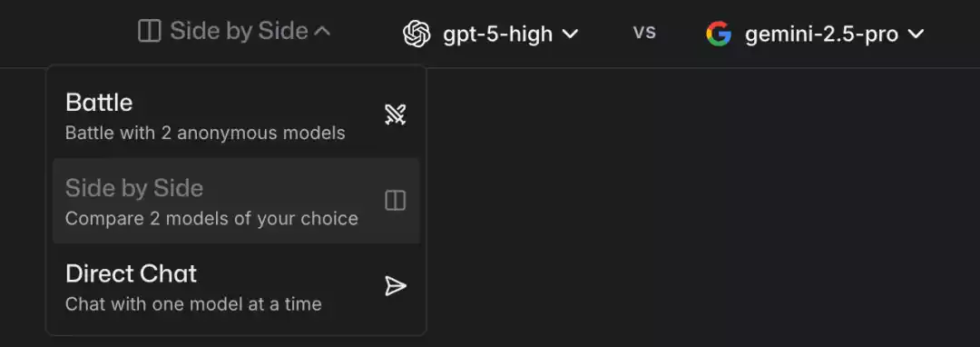The width and height of the screenshot is (980, 347).
Task: Open the gemini-2.5-pro model selector
Action: click(815, 34)
